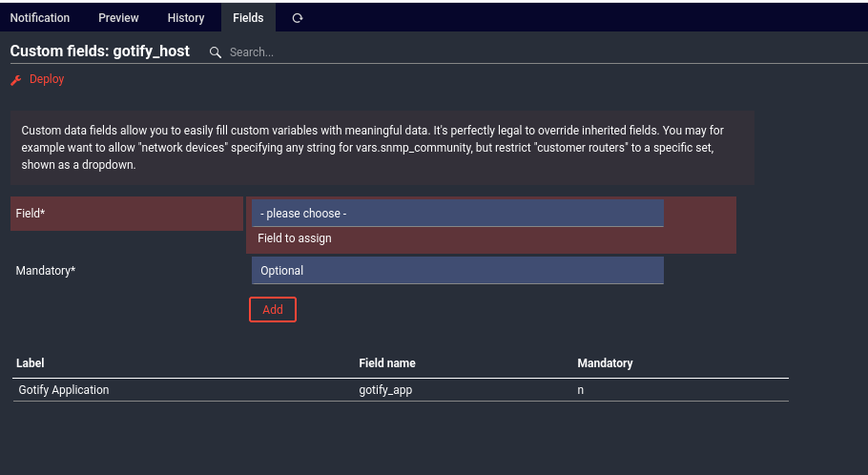Expand the Mandatory dropdown showing Optional

click(457, 271)
